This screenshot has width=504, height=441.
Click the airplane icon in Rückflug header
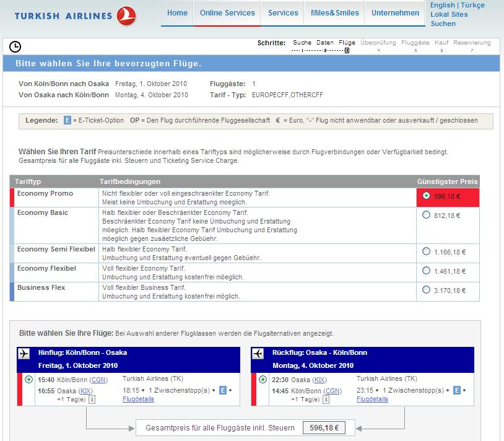[259, 353]
